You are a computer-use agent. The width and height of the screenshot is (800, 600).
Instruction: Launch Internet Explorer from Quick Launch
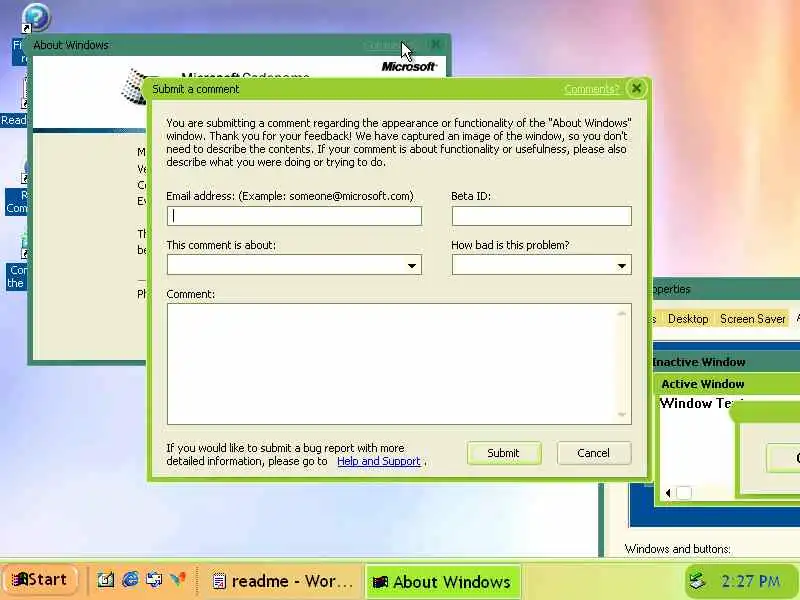[131, 580]
